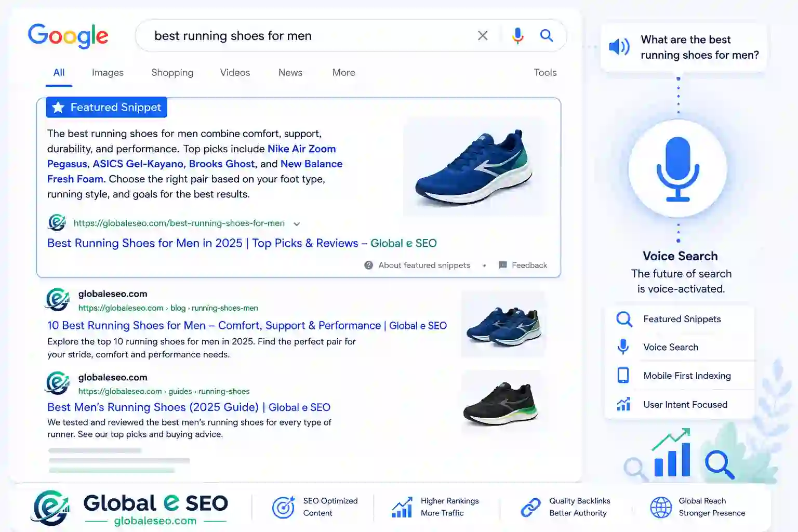
Task: Open the More menu
Action: click(x=343, y=73)
